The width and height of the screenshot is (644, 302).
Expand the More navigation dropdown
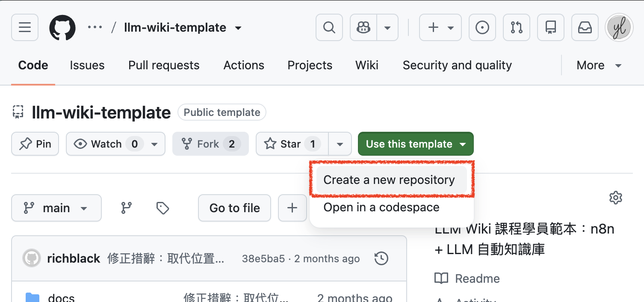tap(599, 65)
